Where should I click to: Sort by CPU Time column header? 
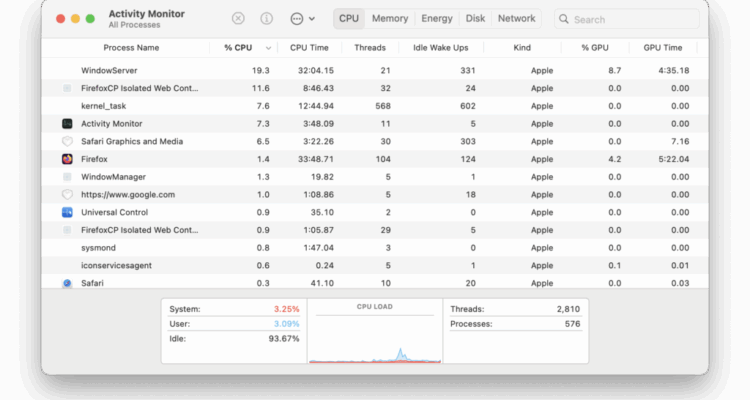tap(309, 48)
